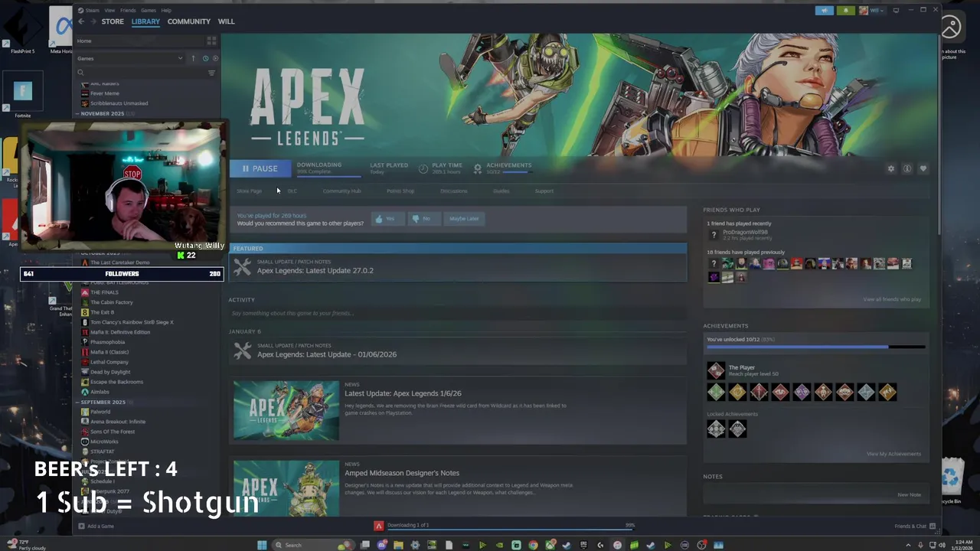Select Library Home

pos(84,41)
